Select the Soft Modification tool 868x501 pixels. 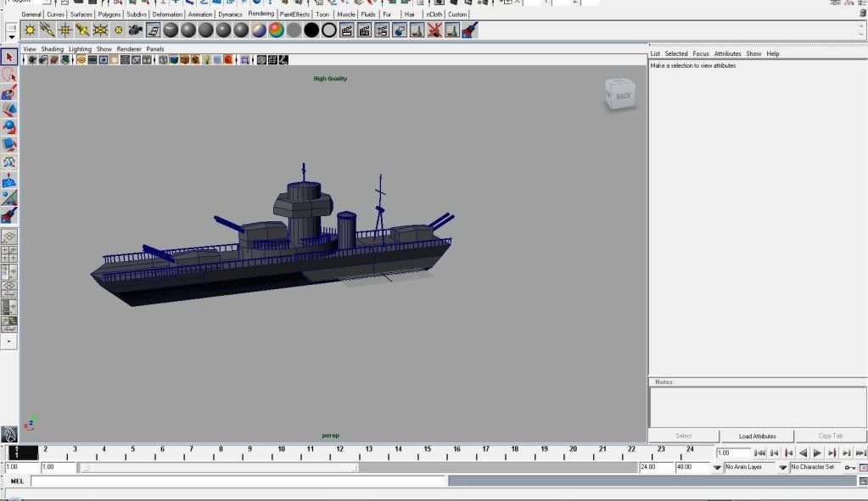[x=8, y=181]
